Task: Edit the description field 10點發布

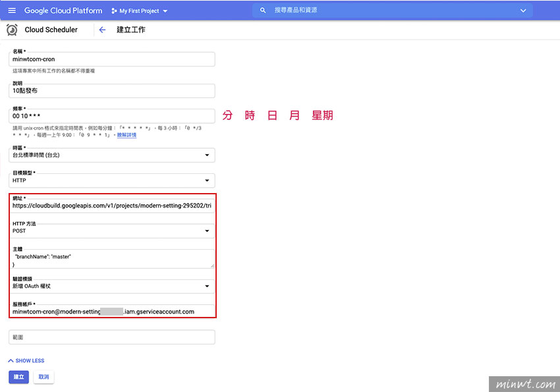Action: [x=112, y=91]
